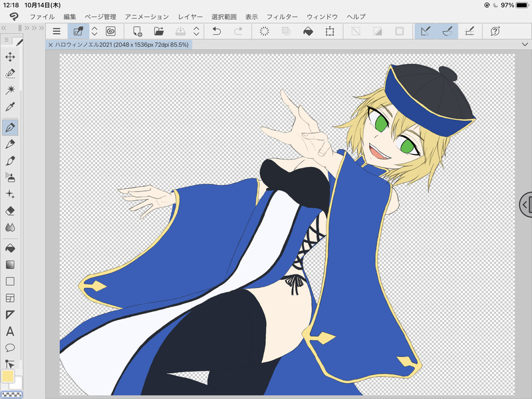
Task: Select the Airbrush tool
Action: coord(10,178)
